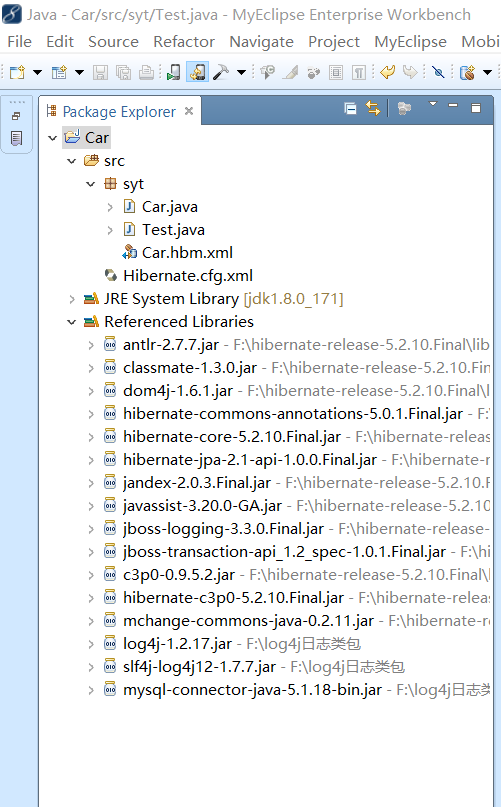Open the dropdown beside New project icon
This screenshot has height=807, width=501.
pos(79,73)
